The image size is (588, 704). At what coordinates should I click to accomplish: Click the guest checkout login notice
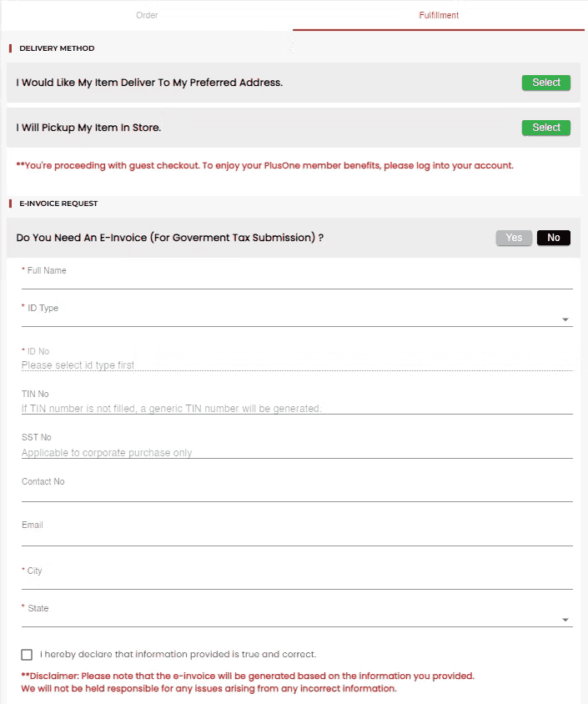pyautogui.click(x=265, y=165)
